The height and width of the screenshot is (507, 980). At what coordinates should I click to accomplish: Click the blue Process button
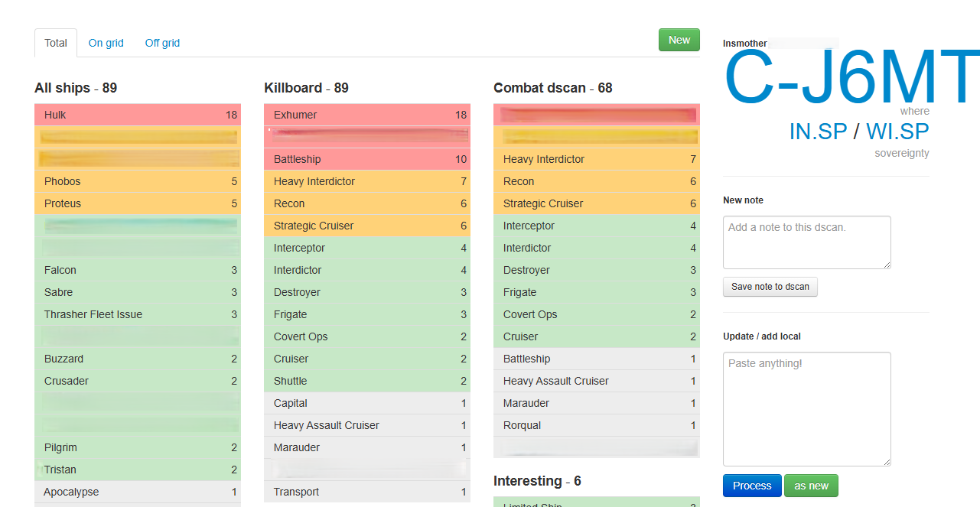pyautogui.click(x=752, y=486)
